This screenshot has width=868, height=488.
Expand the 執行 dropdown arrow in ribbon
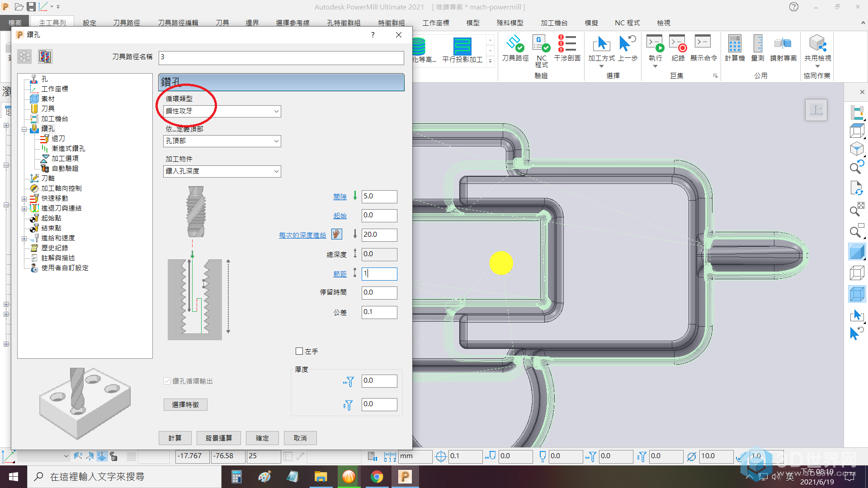pyautogui.click(x=655, y=66)
